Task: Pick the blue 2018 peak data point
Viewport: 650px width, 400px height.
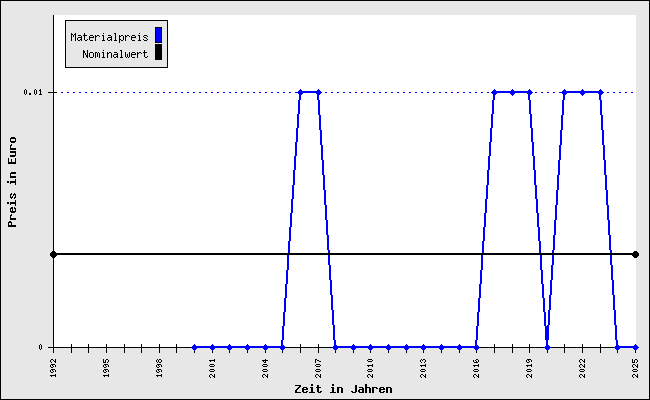Action: [x=512, y=92]
